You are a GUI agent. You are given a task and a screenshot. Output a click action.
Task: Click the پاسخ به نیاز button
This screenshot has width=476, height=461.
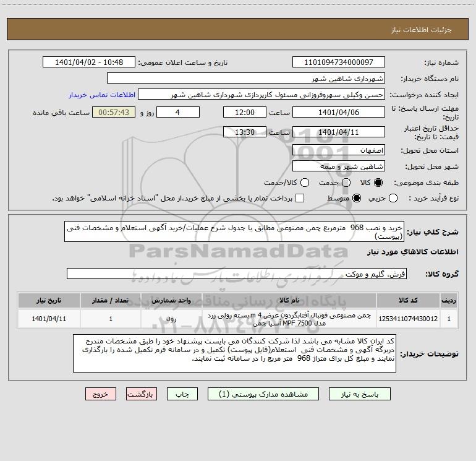point(360,394)
